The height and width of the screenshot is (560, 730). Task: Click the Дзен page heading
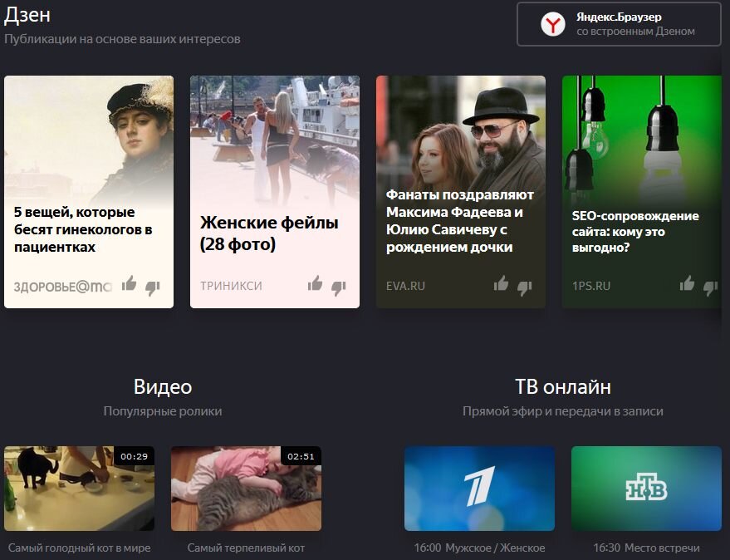click(28, 14)
